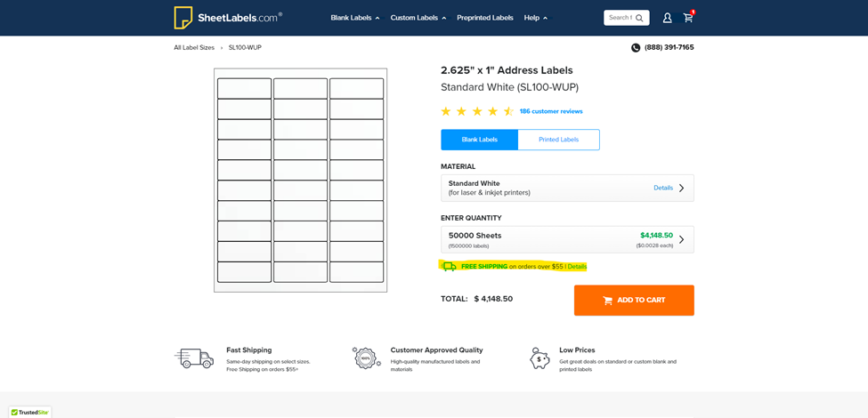The image size is (868, 418).
Task: Call the (888) 391-7165 phone link
Action: tap(669, 47)
